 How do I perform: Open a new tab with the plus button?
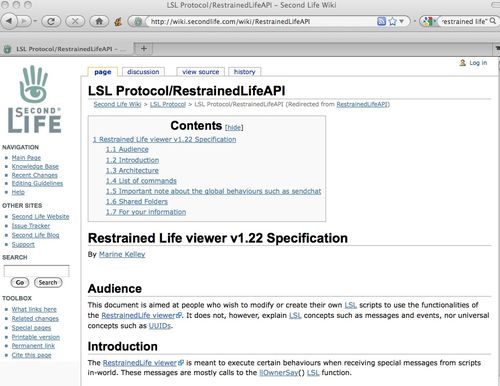144,49
